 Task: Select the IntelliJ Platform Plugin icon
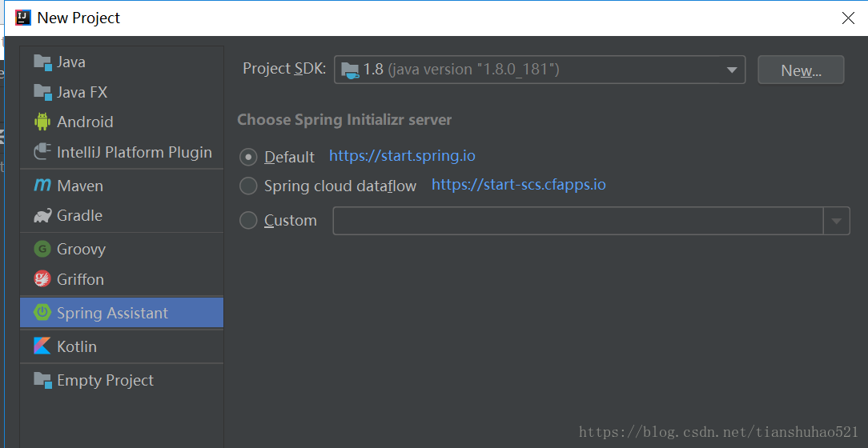point(42,151)
